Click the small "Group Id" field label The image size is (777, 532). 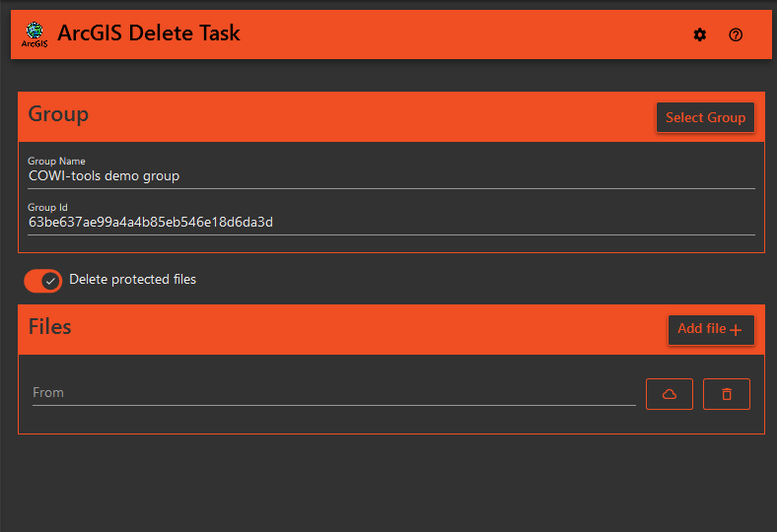pyautogui.click(x=47, y=207)
